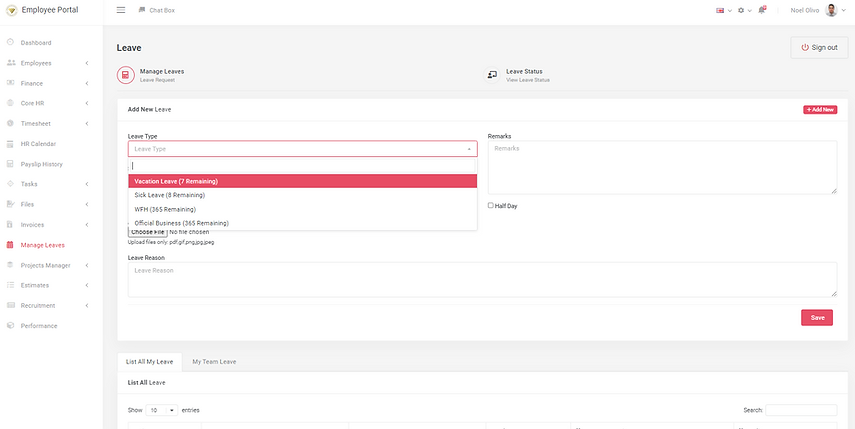
Task: Expand the Files submenu chevron
Action: click(x=87, y=204)
